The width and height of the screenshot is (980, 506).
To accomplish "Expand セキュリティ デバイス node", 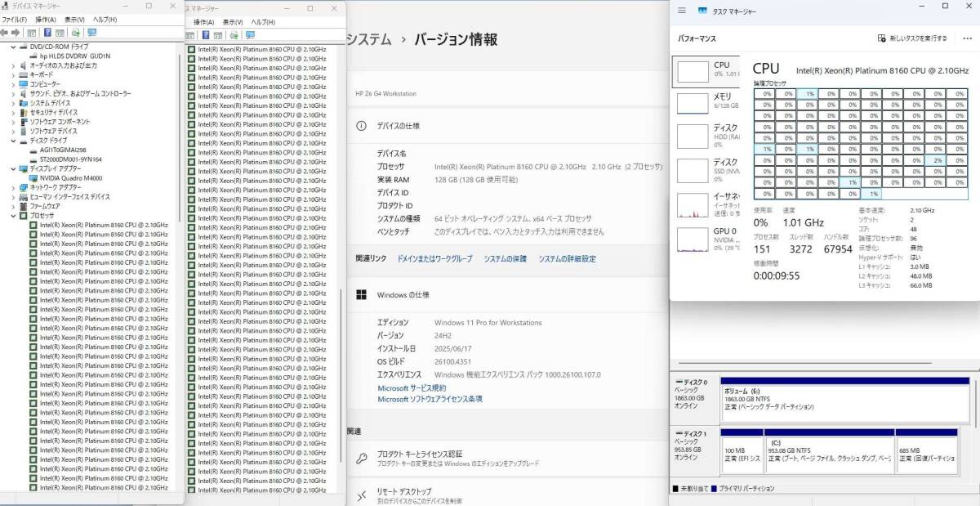I will [12, 112].
